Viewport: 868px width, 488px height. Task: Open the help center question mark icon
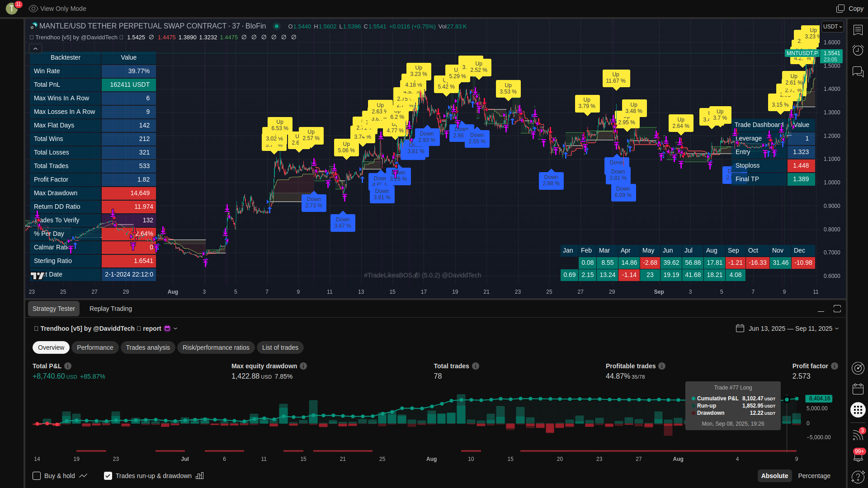(x=858, y=477)
